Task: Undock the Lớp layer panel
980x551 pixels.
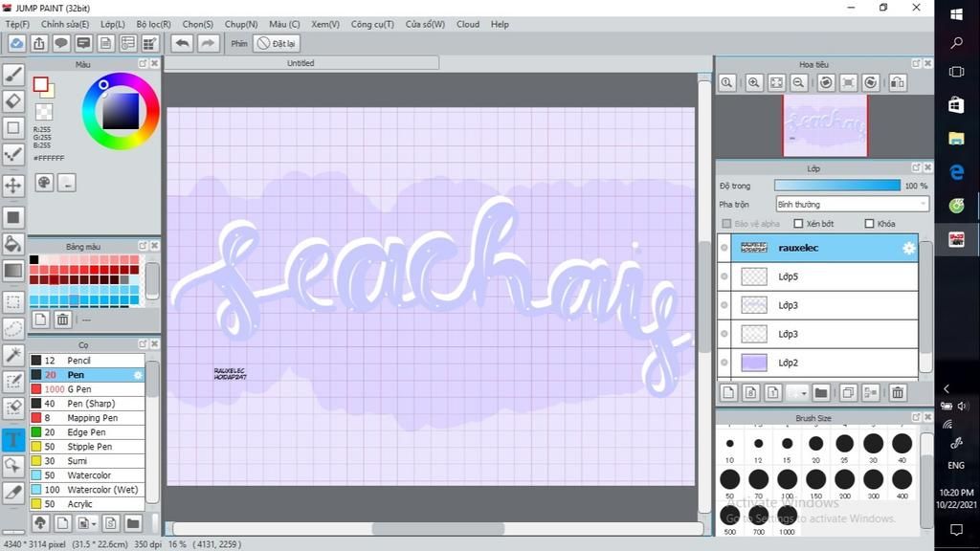Action: coord(916,168)
